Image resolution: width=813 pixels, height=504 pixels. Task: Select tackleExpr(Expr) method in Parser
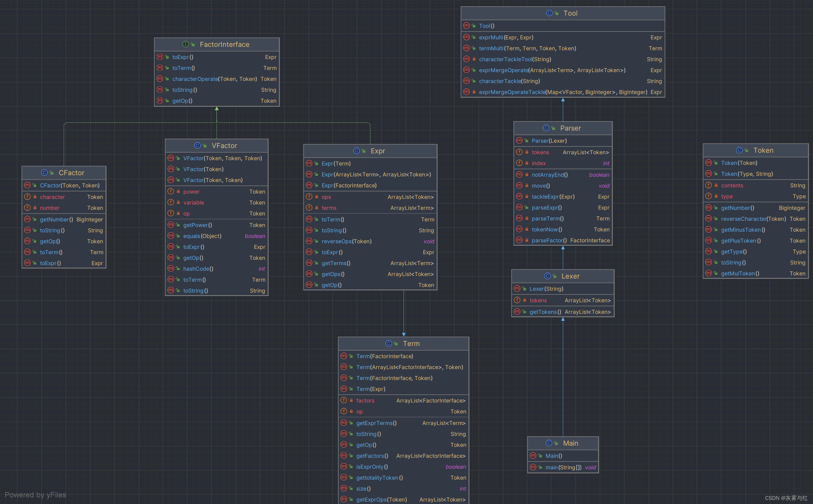pos(563,197)
